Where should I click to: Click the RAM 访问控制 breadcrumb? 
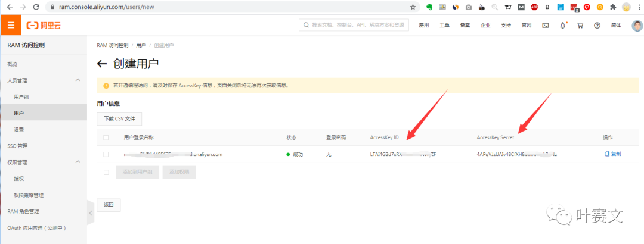[113, 45]
